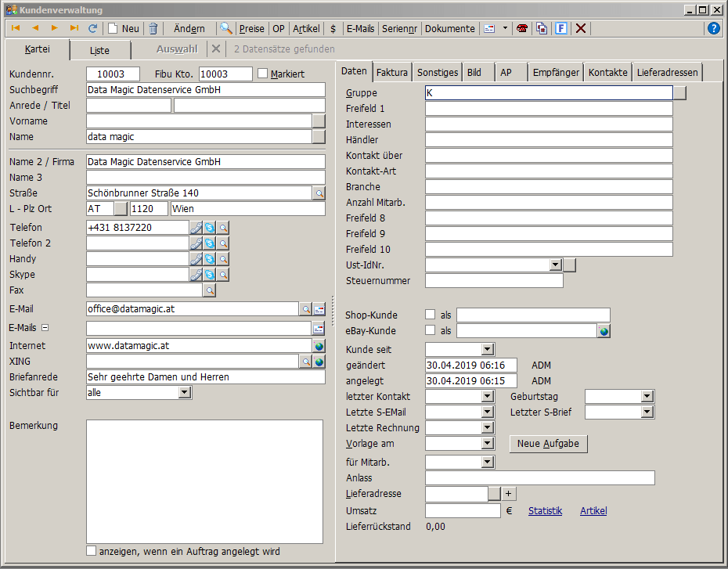Click search icon beside Fax field
728x569 pixels.
(x=210, y=290)
